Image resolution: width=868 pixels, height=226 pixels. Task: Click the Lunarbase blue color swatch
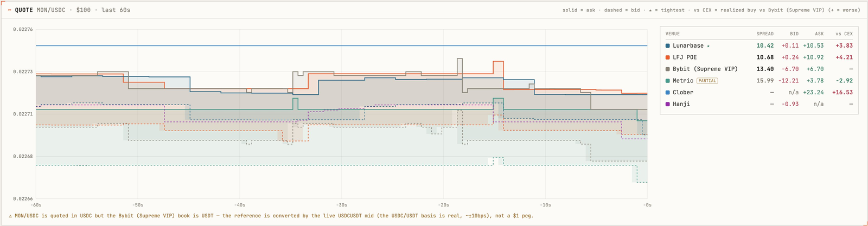coord(668,46)
